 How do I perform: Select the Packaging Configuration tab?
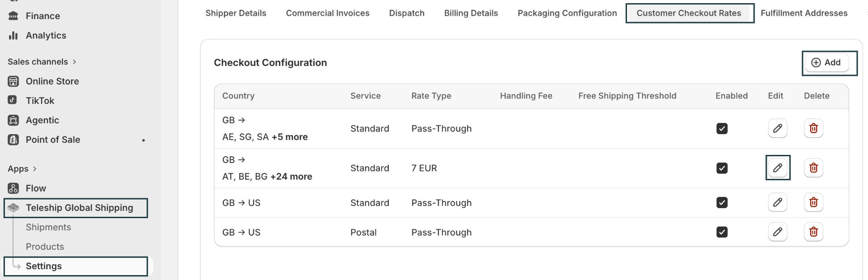pos(567,13)
